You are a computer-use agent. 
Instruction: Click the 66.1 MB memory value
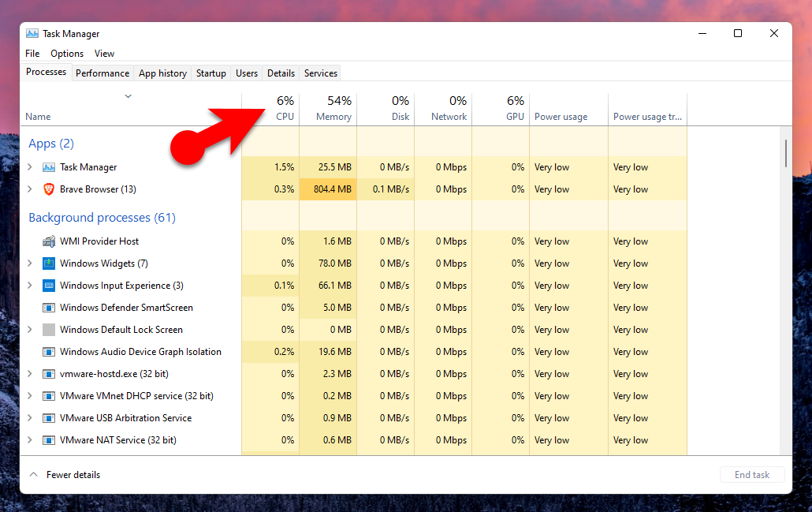tap(334, 286)
